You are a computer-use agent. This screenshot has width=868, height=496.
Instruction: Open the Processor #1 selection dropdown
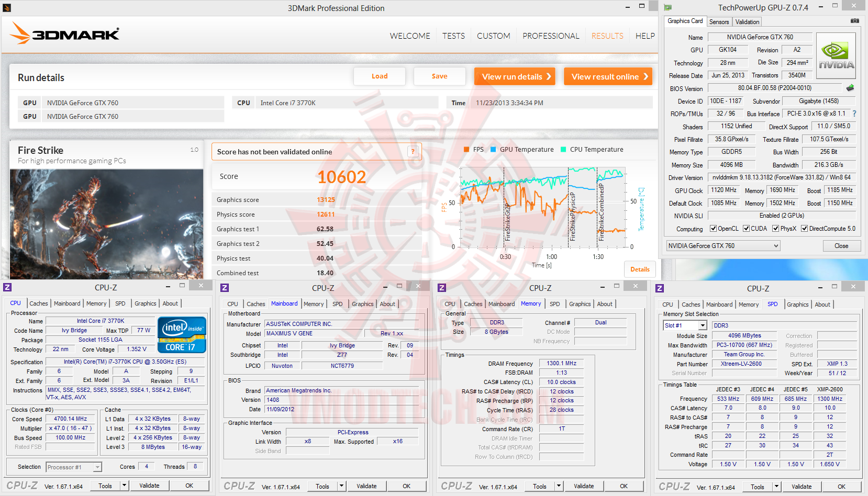74,467
